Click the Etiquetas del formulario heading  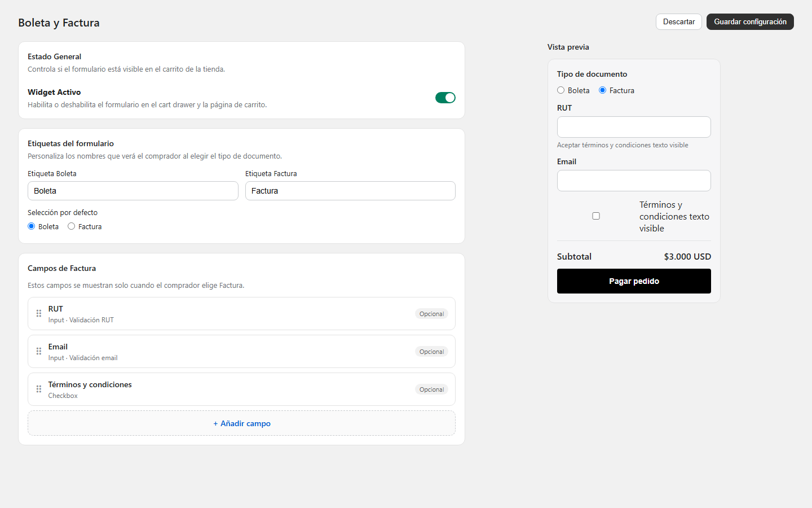coord(70,143)
